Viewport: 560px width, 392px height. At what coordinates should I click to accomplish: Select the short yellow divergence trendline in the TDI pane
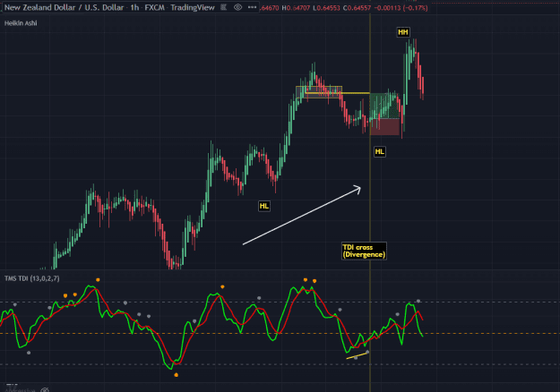(x=357, y=355)
